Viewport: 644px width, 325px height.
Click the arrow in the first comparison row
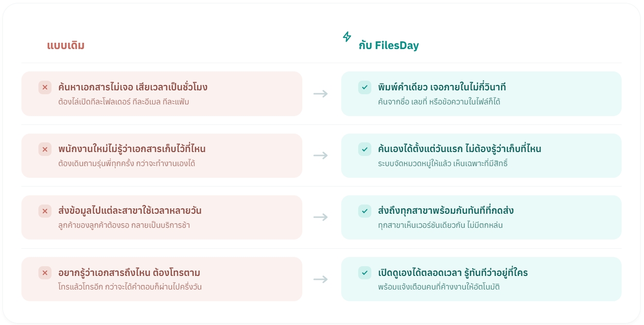pos(321,94)
